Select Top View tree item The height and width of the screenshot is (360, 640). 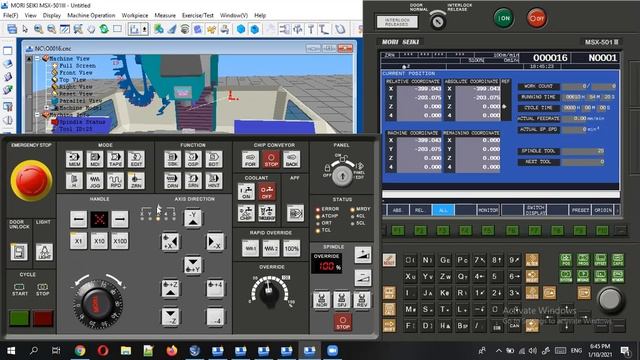[x=73, y=80]
